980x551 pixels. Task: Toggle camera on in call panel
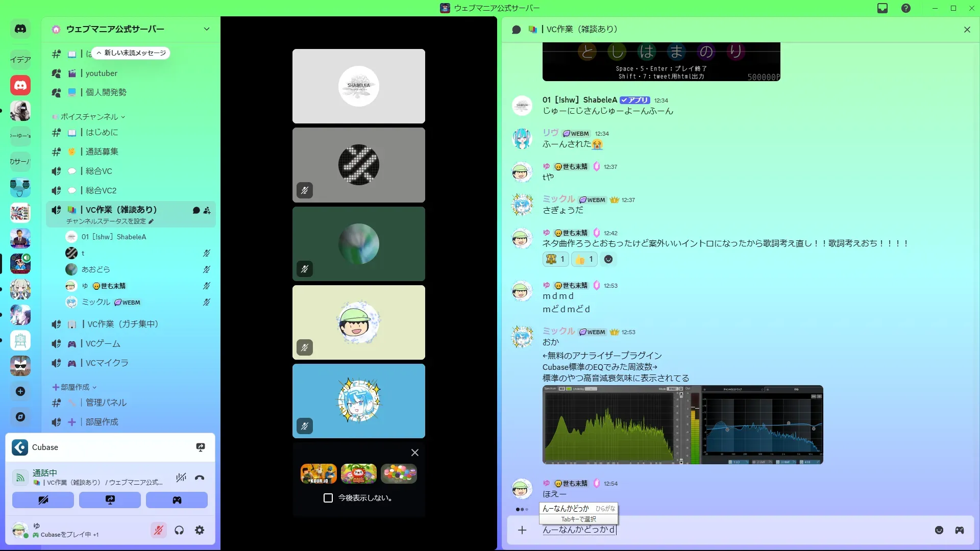[43, 500]
